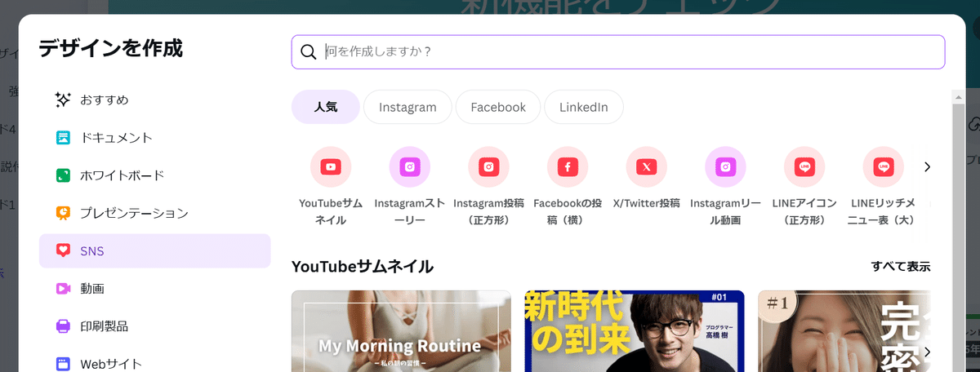Open the ホワイトボード category
Screen dimensions: 980x372
tap(154, 175)
